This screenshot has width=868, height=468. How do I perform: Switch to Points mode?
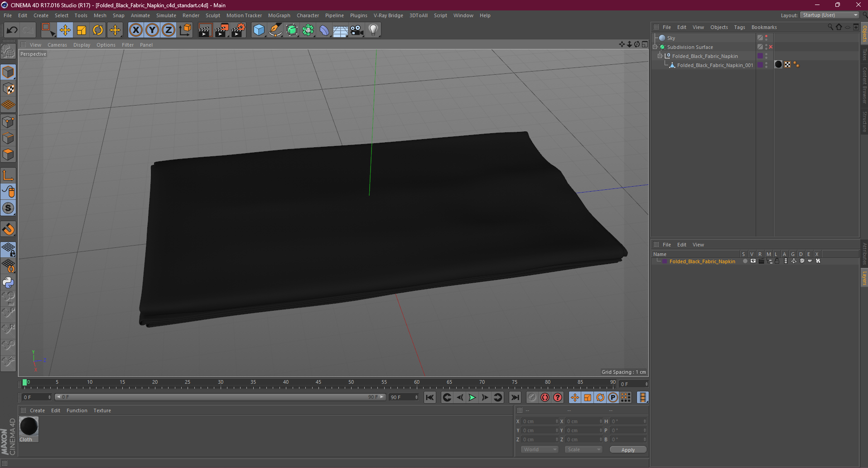click(8, 122)
